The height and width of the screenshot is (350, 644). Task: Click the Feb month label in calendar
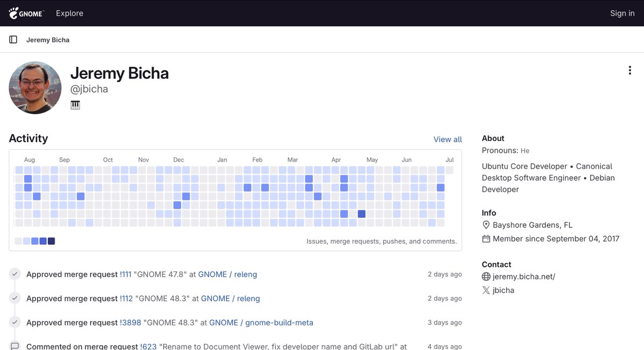(258, 160)
